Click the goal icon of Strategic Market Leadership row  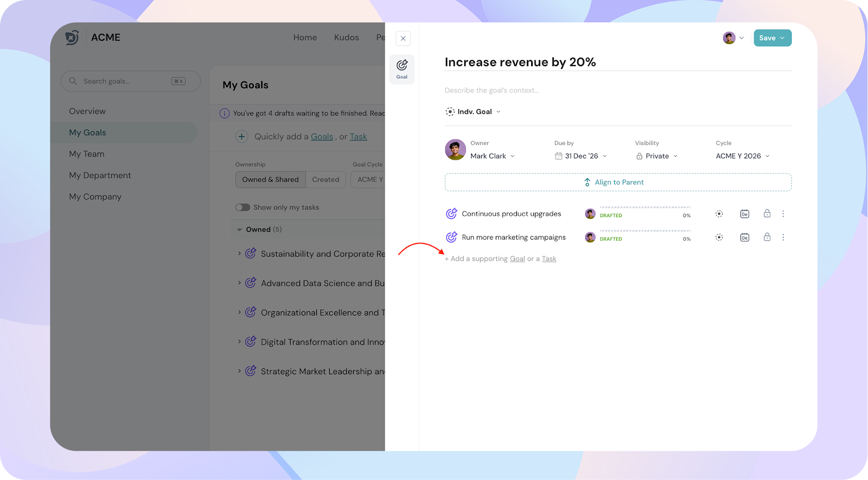pos(251,370)
